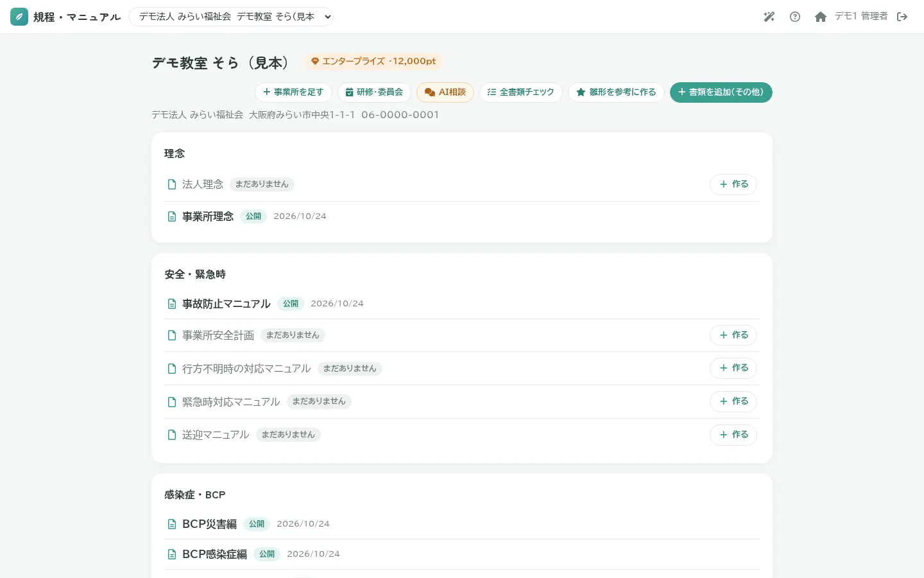
Task: Click the diamond icon in Enterprise badge
Action: pos(315,62)
